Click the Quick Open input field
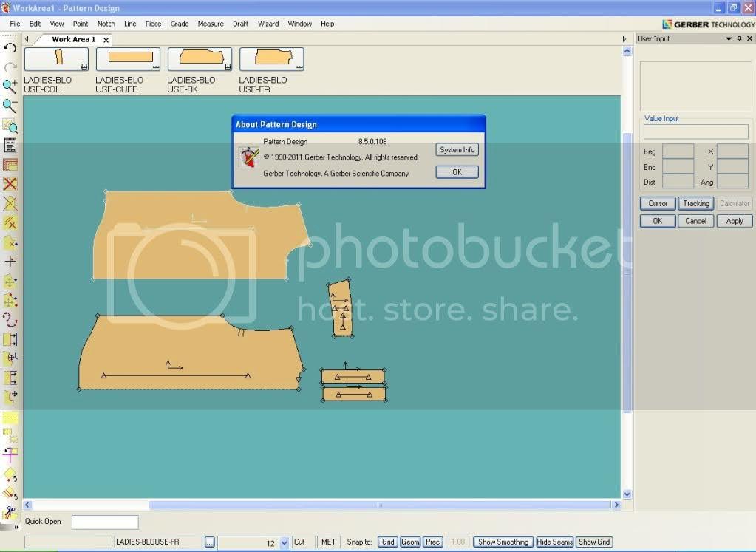Screen dimensions: 756x552 [x=105, y=522]
